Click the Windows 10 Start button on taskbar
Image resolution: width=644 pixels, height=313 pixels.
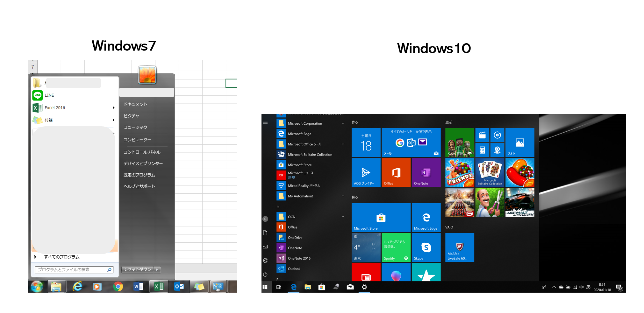[x=265, y=287]
